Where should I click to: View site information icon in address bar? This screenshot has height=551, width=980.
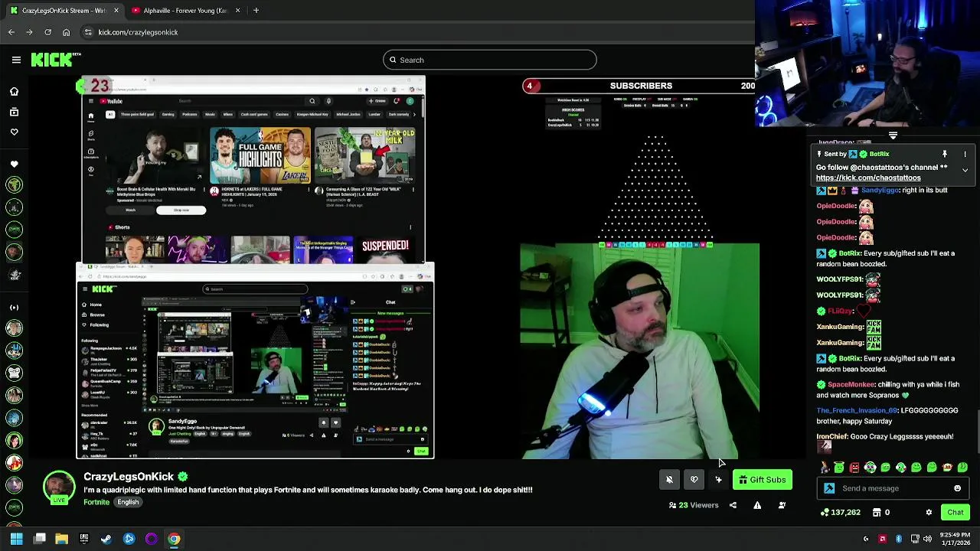(x=88, y=32)
